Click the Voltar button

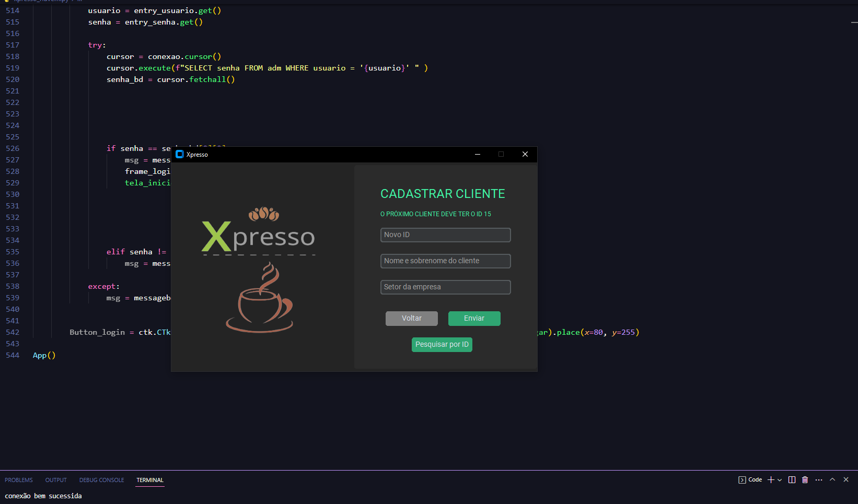(x=411, y=318)
